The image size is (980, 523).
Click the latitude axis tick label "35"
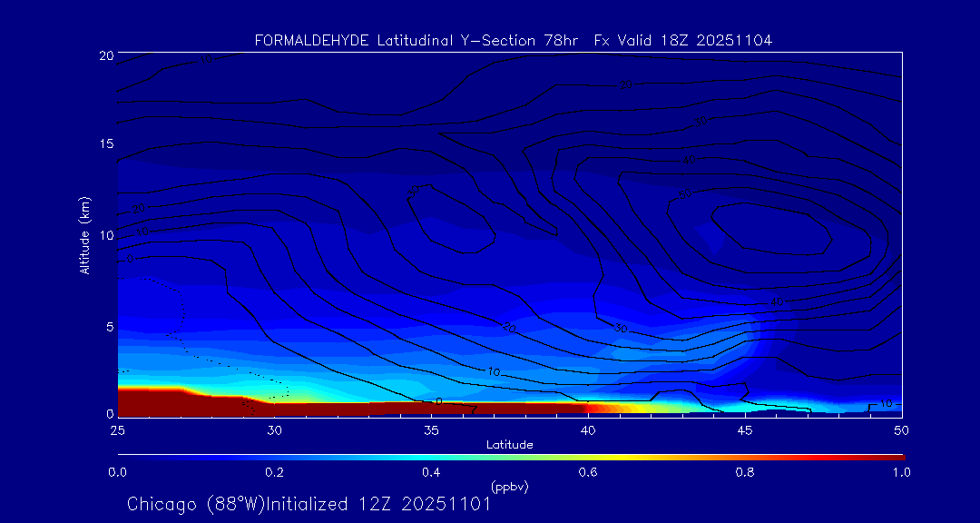coord(431,429)
